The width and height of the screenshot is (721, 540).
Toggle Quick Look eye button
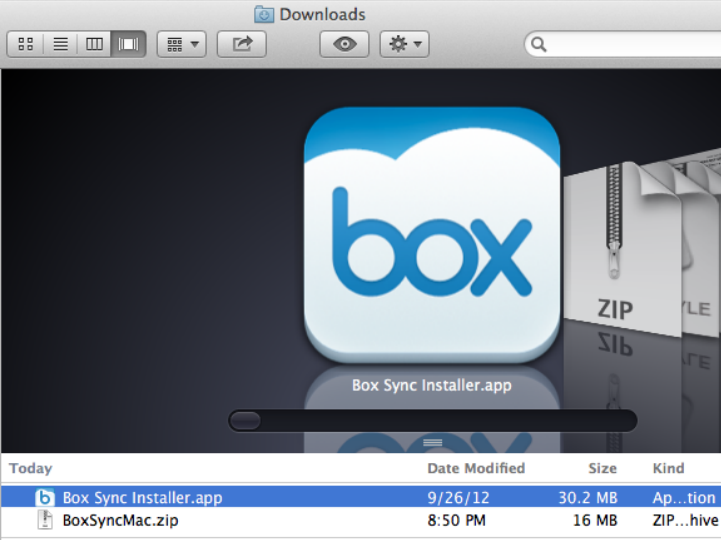click(344, 44)
